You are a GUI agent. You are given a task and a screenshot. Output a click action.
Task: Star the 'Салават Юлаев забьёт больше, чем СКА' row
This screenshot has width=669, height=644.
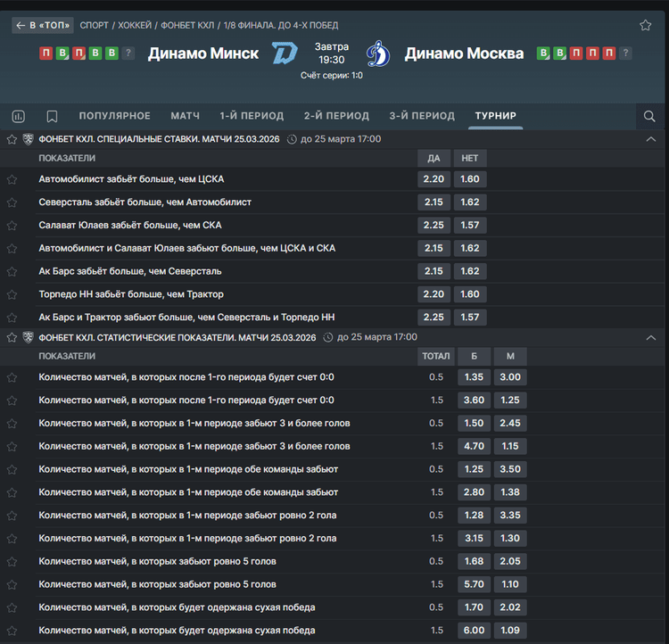pyautogui.click(x=12, y=225)
